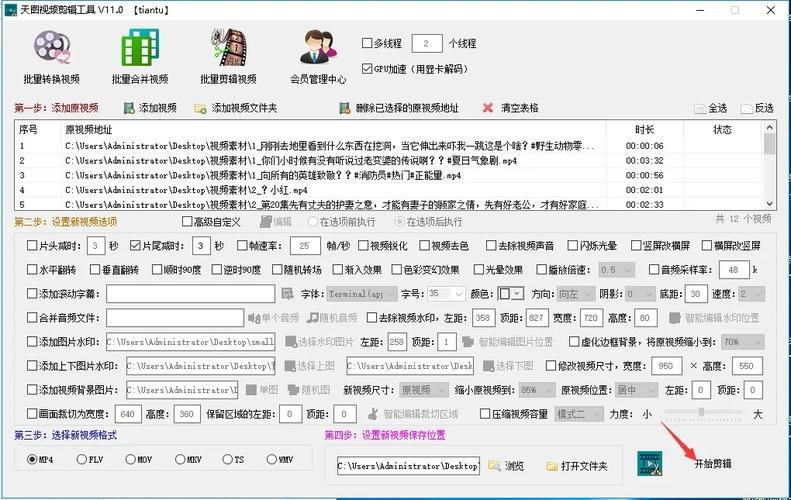Click the 添加滚动字幕 text input field

[191, 294]
